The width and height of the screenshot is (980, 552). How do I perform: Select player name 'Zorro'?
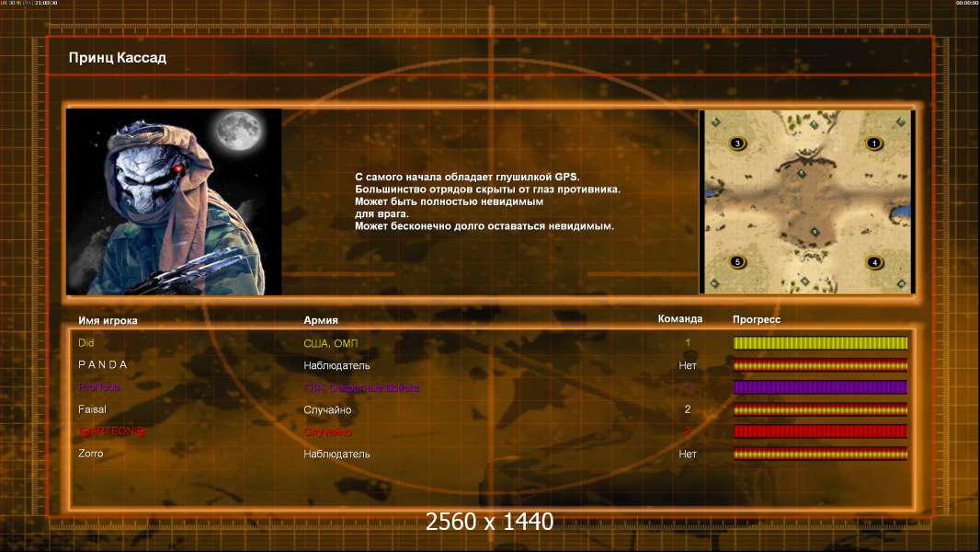click(91, 454)
